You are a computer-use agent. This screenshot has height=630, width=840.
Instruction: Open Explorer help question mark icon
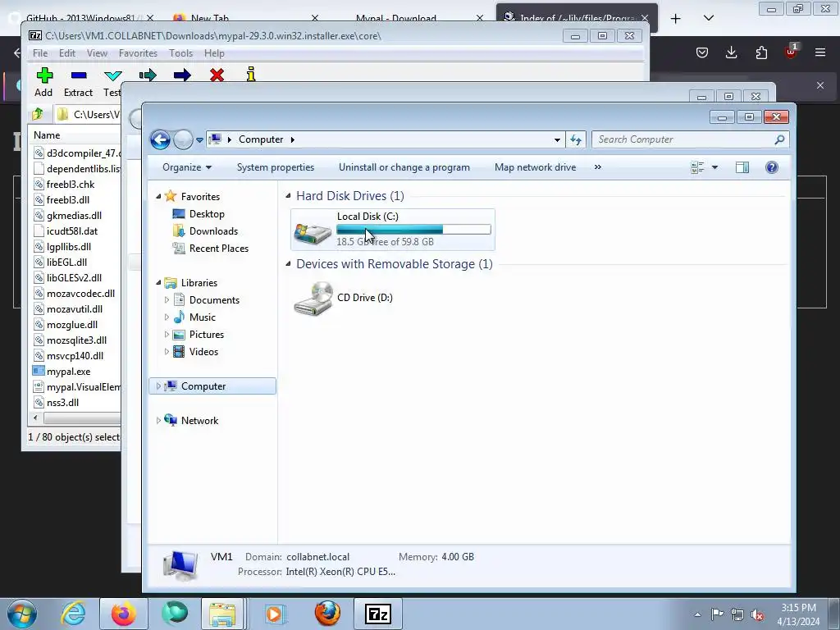[771, 167]
